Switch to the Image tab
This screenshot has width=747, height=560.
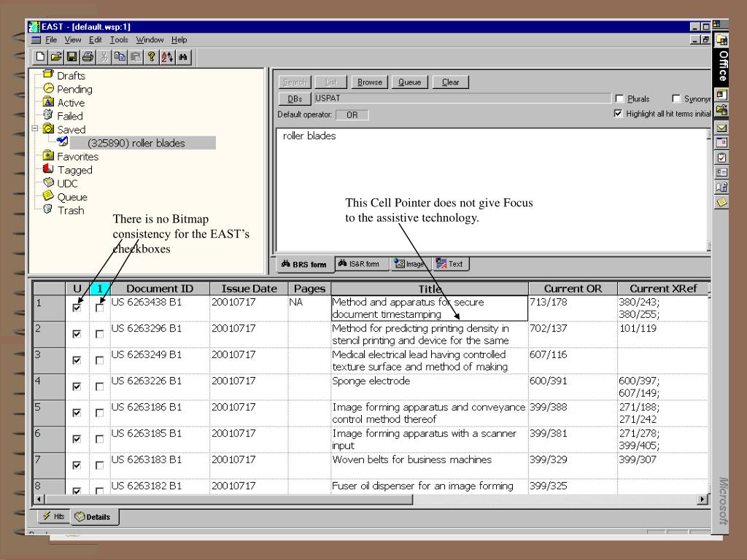[x=410, y=264]
